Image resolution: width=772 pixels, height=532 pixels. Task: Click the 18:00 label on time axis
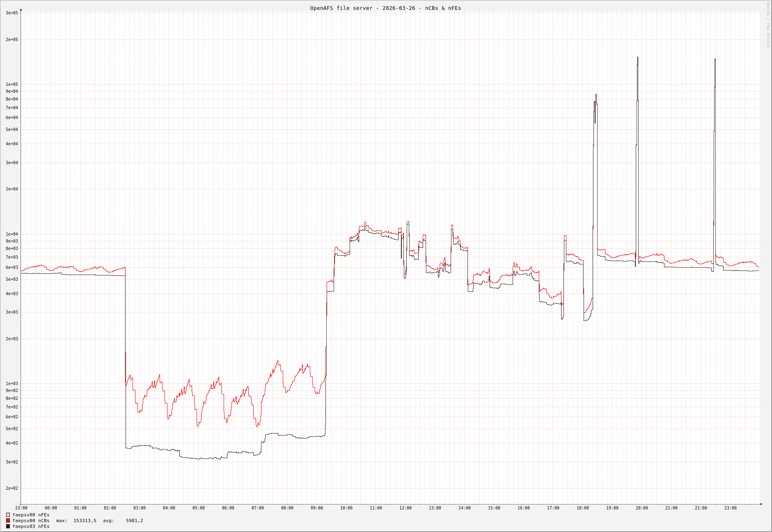(582, 508)
